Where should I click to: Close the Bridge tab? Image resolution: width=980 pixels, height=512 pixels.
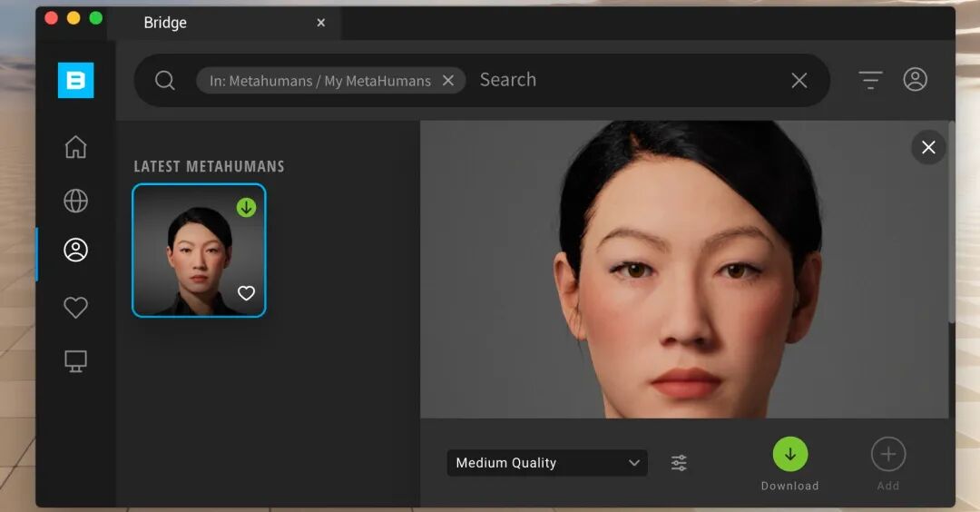[x=320, y=23]
